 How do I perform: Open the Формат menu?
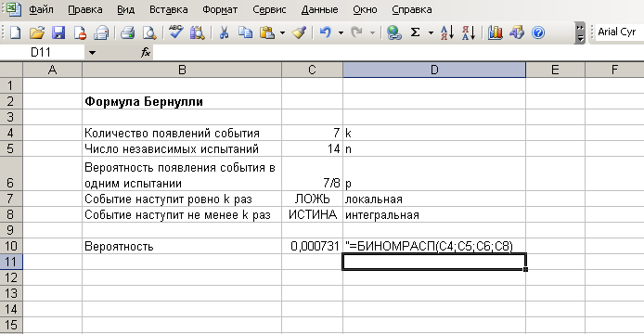(x=220, y=9)
